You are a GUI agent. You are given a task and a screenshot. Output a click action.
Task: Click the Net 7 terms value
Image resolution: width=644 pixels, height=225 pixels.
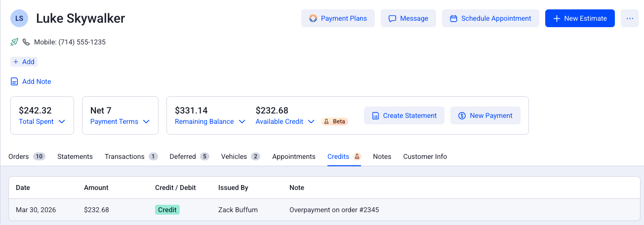coord(101,111)
